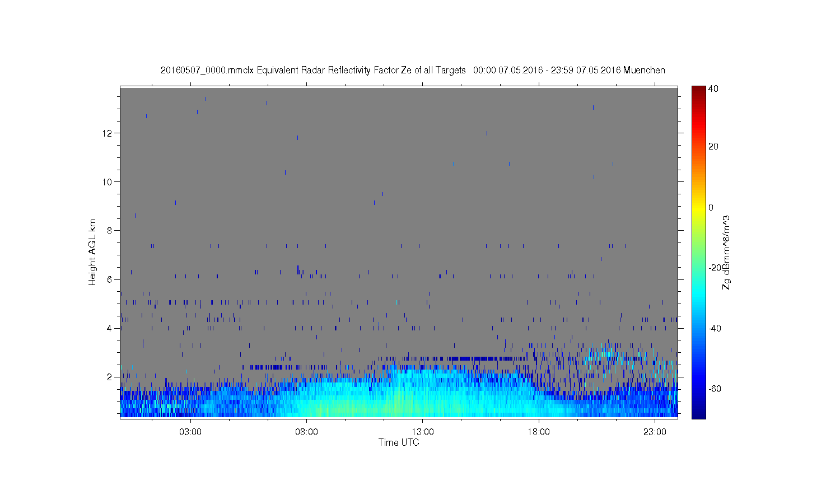Click the 'Time UTC' x-axis label
Screen dimensions: 840x504
[399, 442]
